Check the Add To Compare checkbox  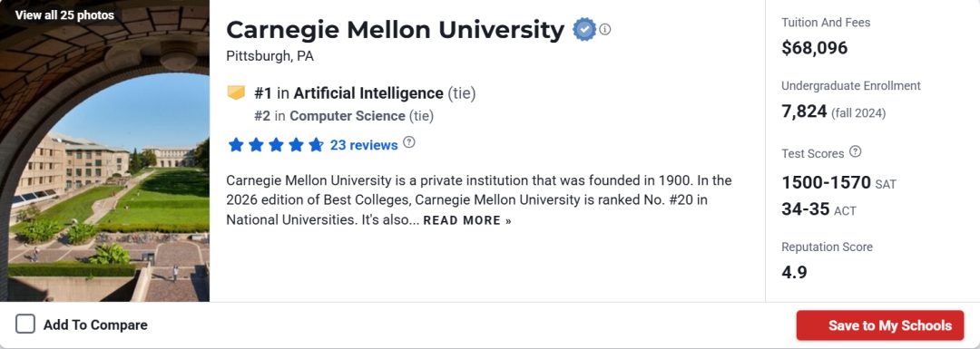tap(25, 325)
